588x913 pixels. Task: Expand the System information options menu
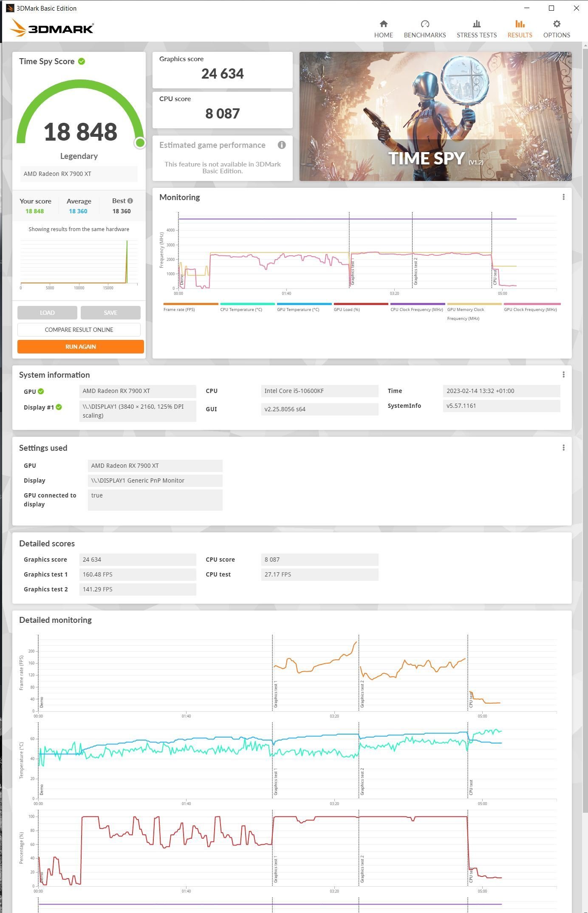click(563, 375)
